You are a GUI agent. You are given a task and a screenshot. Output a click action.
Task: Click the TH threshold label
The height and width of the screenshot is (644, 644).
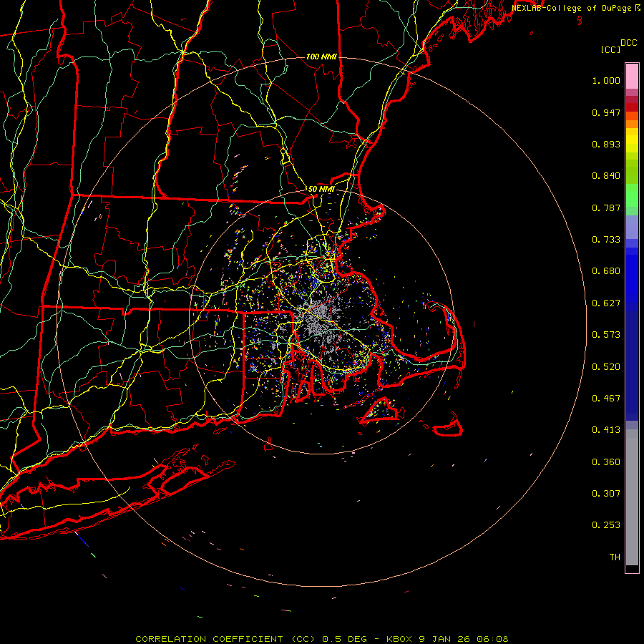click(x=615, y=557)
